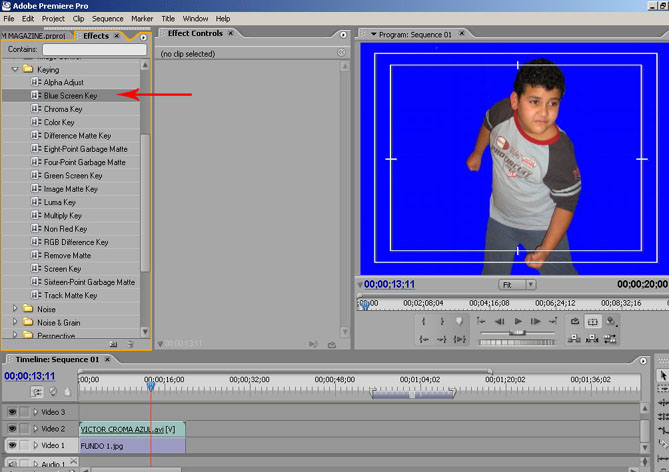Click the Step Back frame button
The width and height of the screenshot is (669, 472).
499,321
